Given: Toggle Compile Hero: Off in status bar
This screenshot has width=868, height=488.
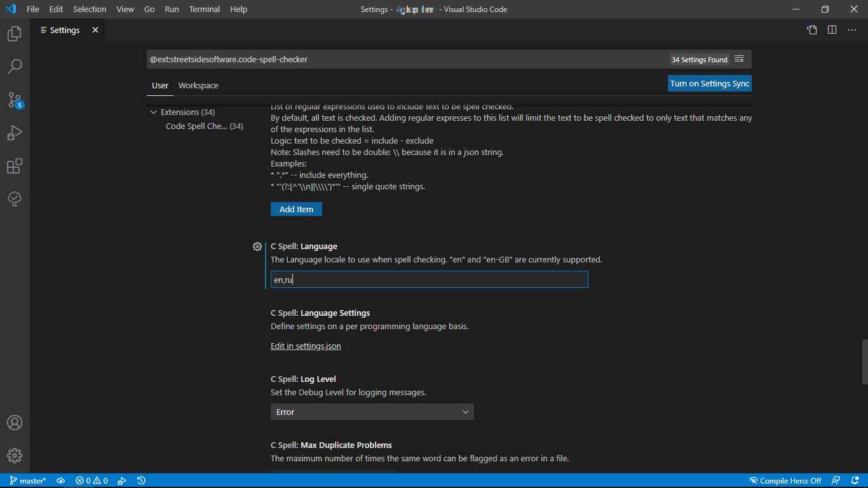Looking at the screenshot, I should tap(785, 481).
